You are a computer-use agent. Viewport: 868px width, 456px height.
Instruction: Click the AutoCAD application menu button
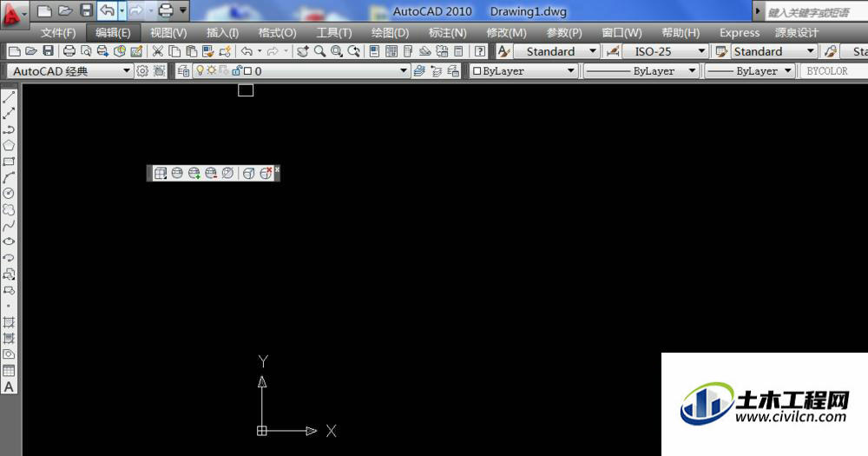(13, 15)
